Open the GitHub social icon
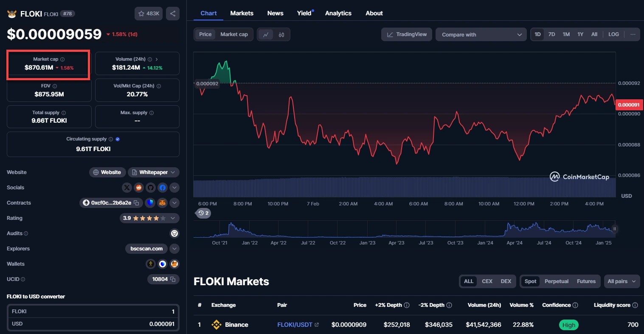The image size is (644, 334). (x=151, y=188)
